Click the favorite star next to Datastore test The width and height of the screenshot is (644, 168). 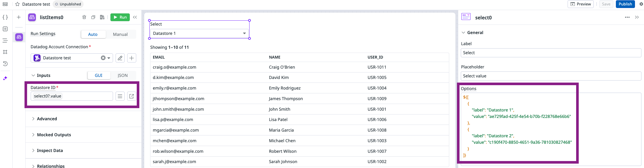(x=18, y=4)
